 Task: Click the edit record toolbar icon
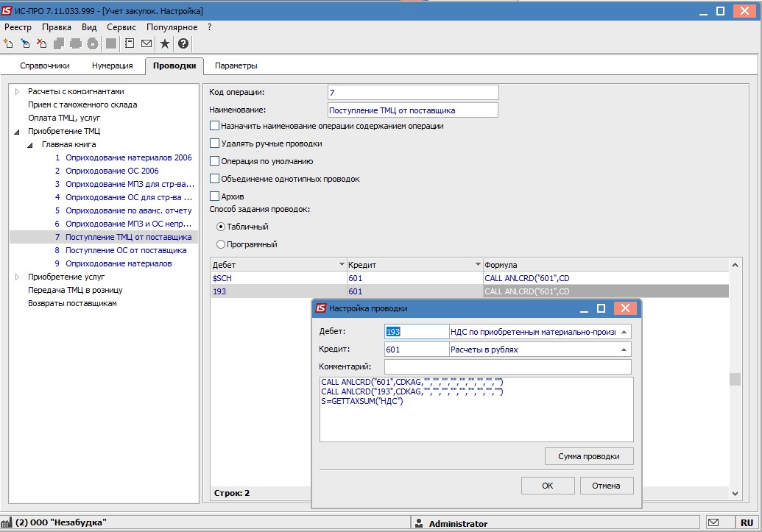(25, 43)
